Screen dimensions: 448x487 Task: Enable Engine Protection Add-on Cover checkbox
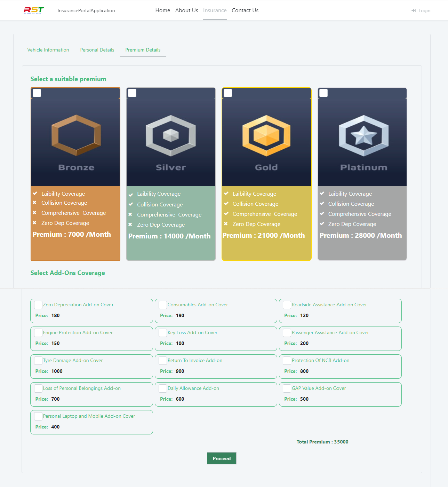[x=38, y=333]
